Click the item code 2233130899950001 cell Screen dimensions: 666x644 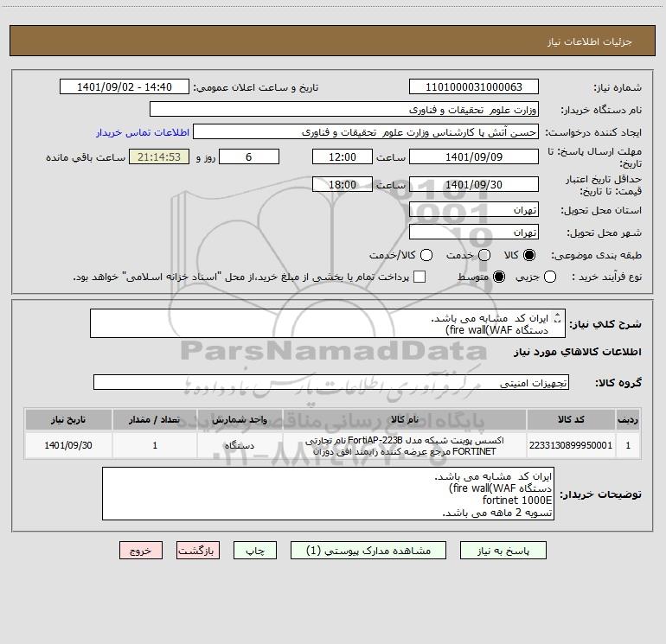pyautogui.click(x=571, y=445)
